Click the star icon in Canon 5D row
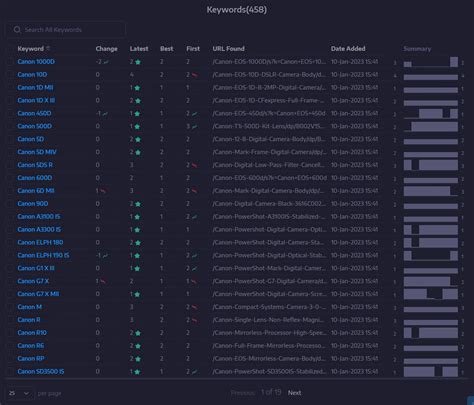 (138, 139)
